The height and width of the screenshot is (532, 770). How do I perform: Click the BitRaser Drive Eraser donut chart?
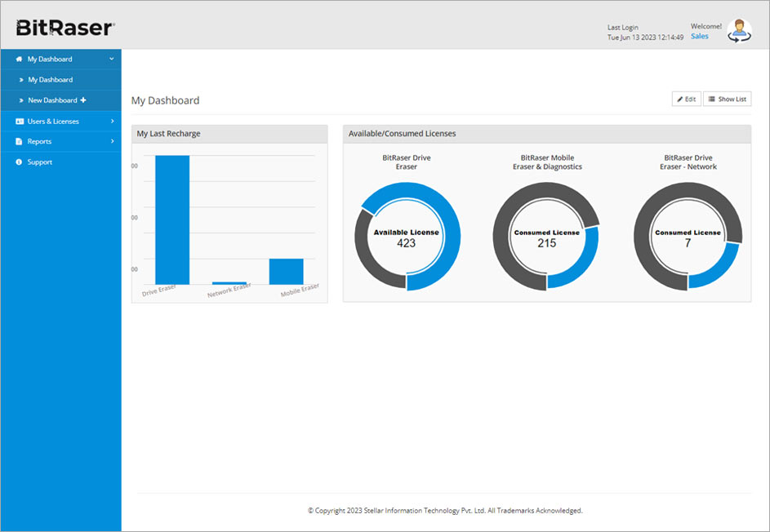click(x=407, y=237)
